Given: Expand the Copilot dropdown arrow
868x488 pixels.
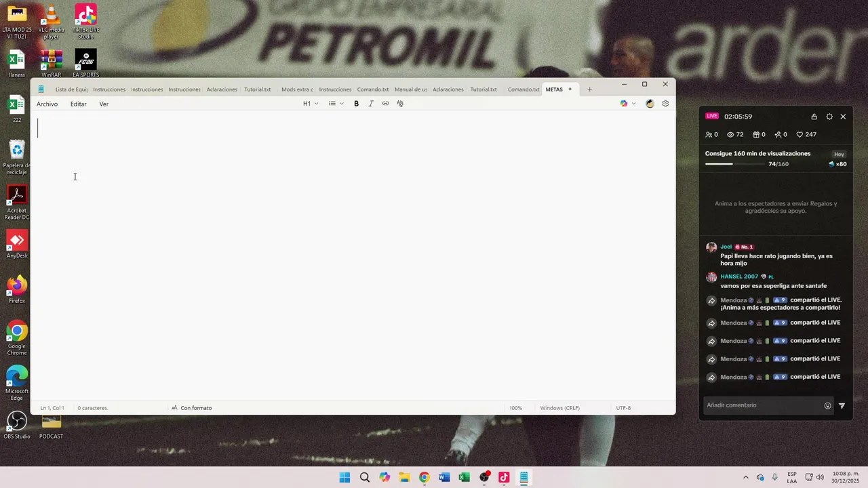Looking at the screenshot, I should pos(634,104).
